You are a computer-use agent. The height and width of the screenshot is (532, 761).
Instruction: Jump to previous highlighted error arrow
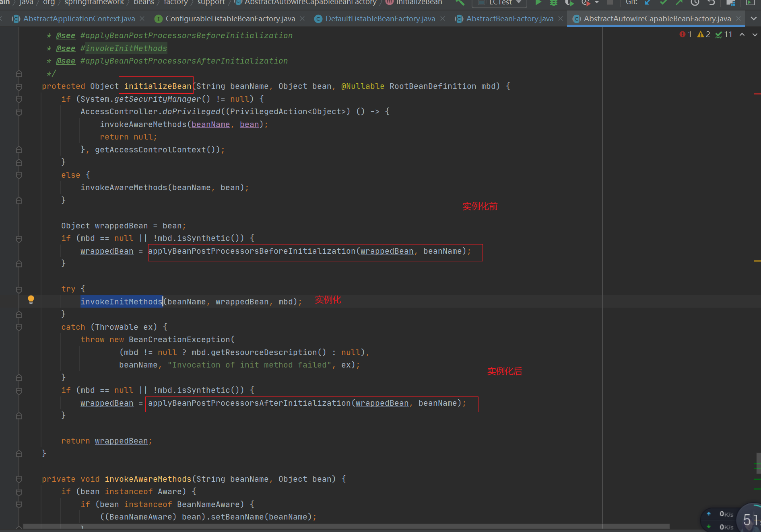click(742, 35)
